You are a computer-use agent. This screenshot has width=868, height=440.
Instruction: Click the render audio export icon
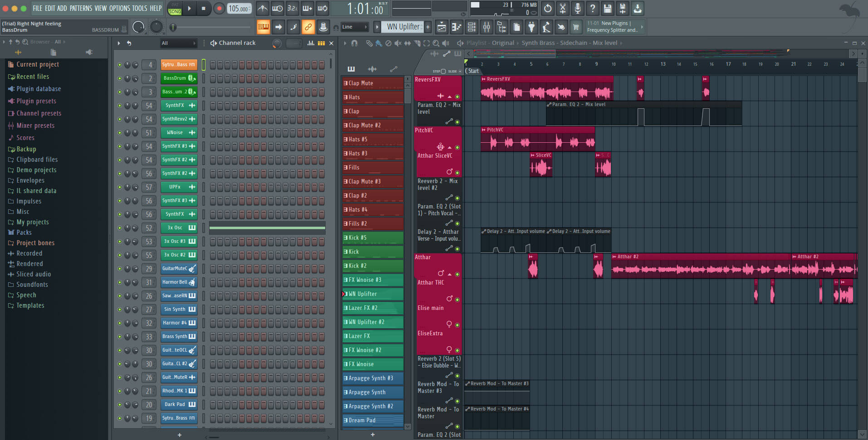(x=622, y=8)
